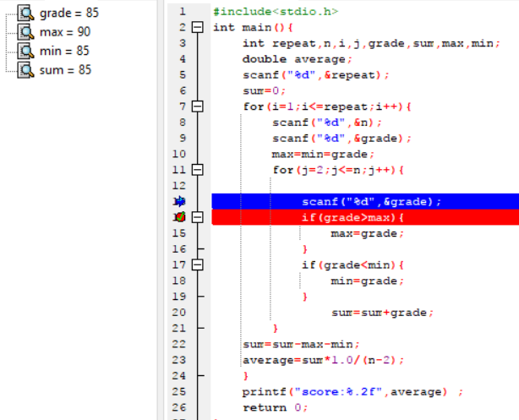
Task: Click line number 5 in the gutter
Action: tap(183, 75)
